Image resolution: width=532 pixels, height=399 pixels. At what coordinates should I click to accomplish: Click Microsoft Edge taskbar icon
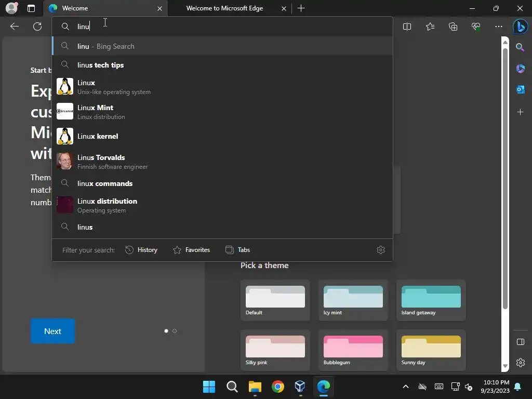tap(323, 387)
